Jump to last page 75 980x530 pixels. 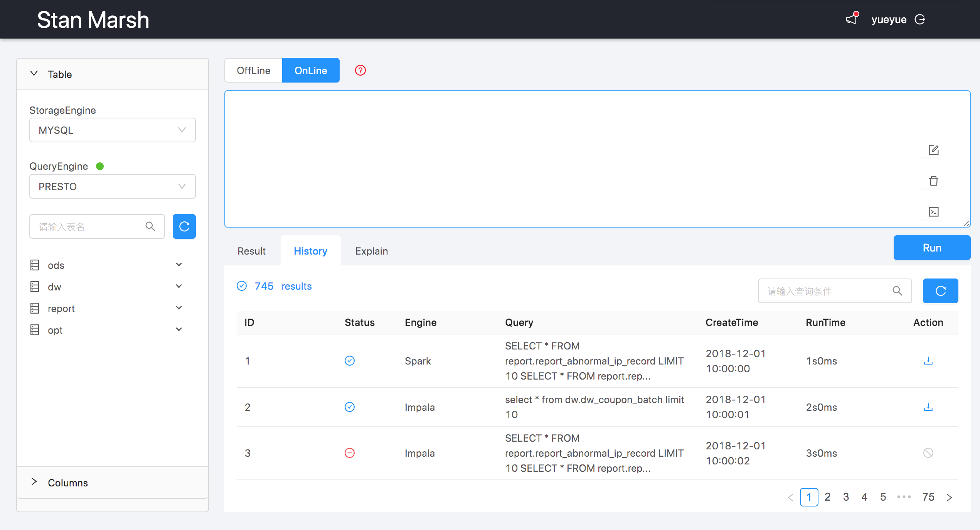(x=928, y=497)
